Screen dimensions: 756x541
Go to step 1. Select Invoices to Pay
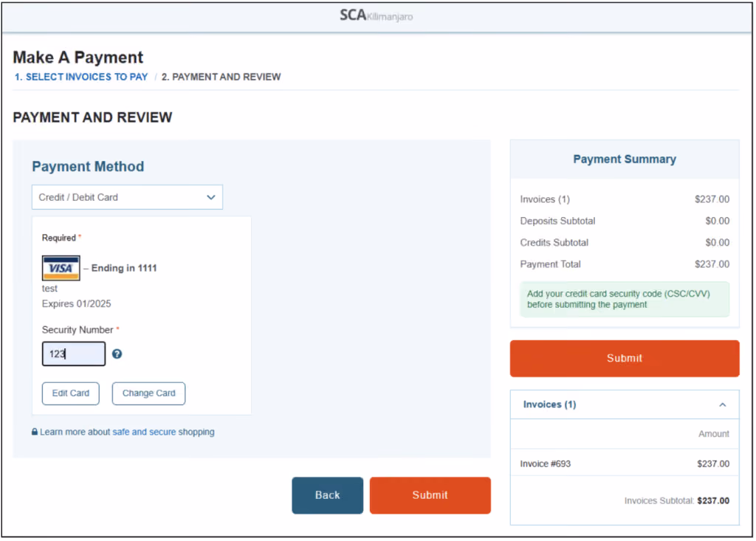pyautogui.click(x=81, y=77)
